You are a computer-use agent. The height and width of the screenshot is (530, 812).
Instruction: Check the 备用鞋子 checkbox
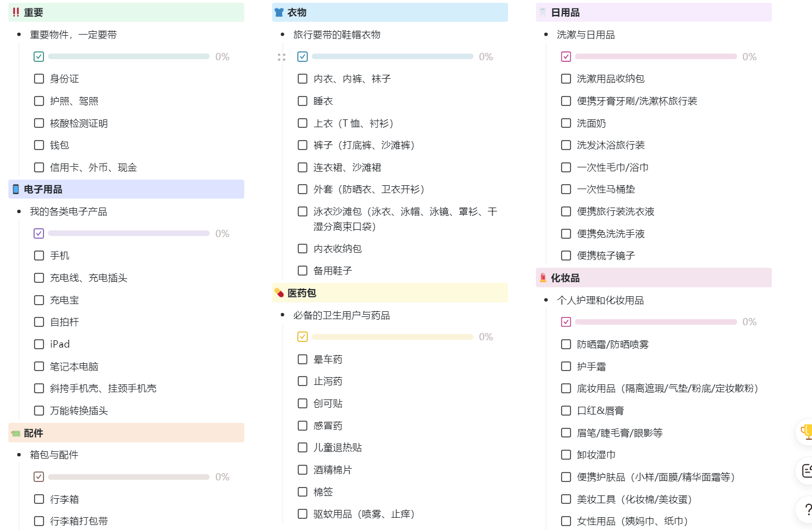click(302, 271)
